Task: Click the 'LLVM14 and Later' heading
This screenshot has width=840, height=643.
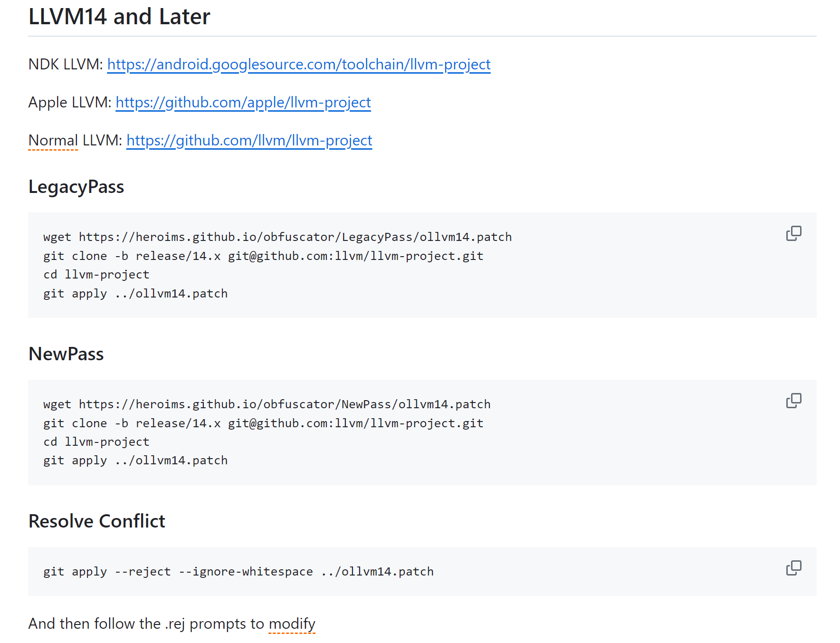Action: 119,17
